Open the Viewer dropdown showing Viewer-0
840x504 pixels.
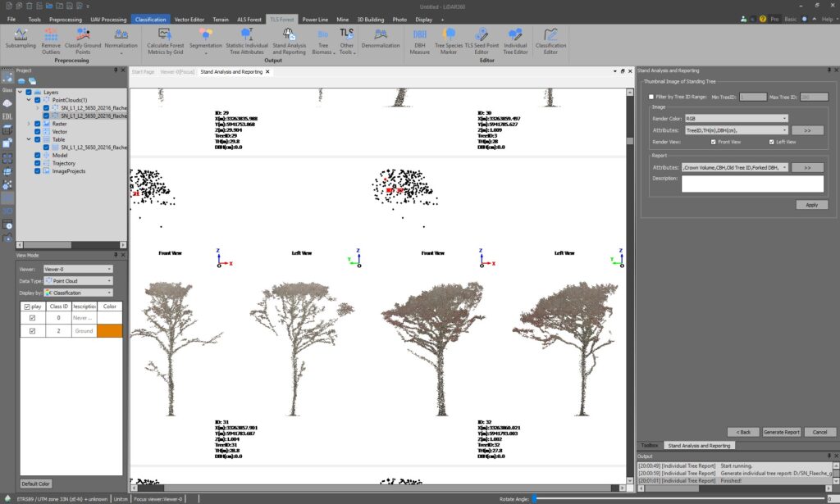[78, 269]
